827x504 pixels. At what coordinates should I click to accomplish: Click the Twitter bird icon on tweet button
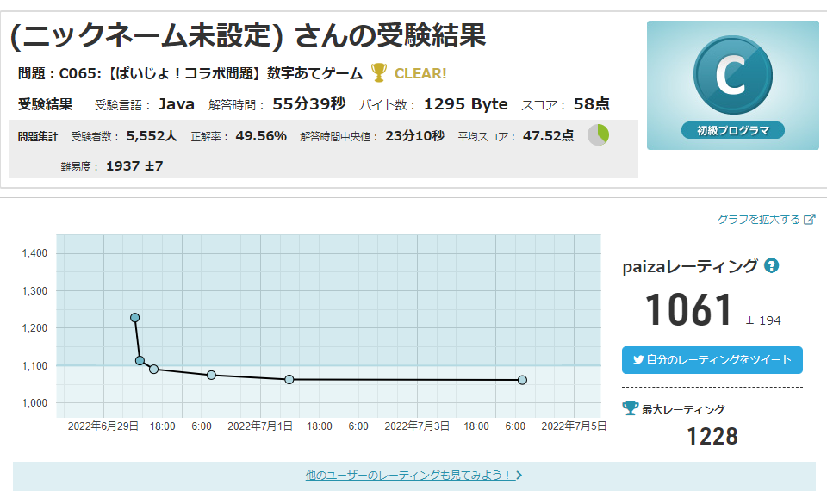[x=638, y=359]
